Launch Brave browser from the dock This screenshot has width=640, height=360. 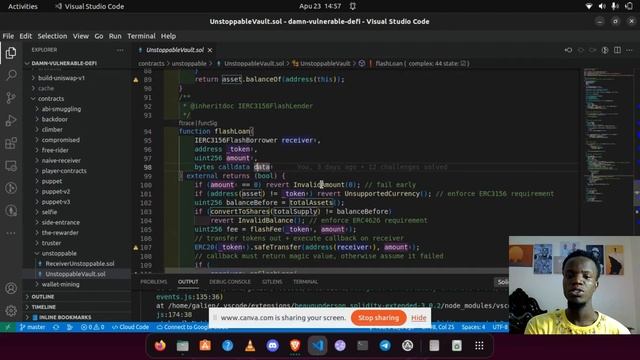click(295, 346)
